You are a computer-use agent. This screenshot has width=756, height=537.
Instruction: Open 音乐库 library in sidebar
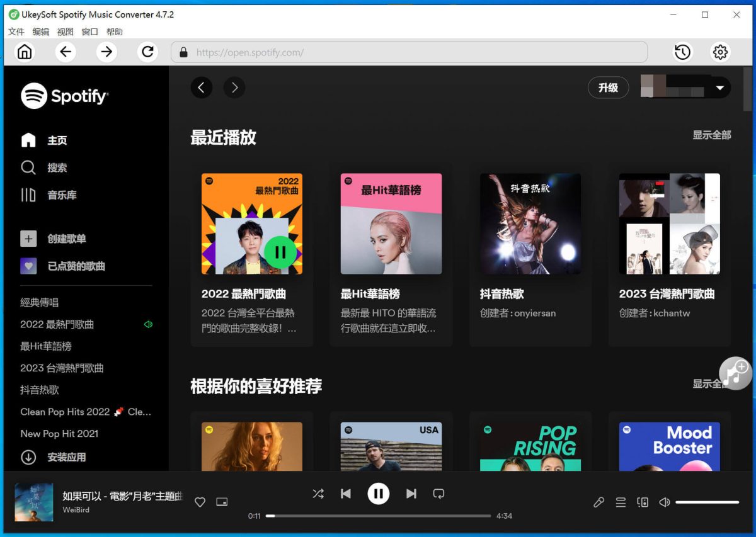tap(49, 195)
